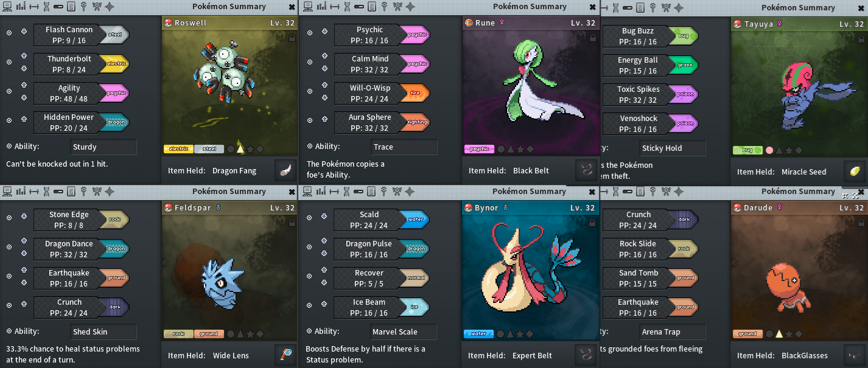
Task: Click the electric type badge on Roswell
Action: click(x=179, y=148)
